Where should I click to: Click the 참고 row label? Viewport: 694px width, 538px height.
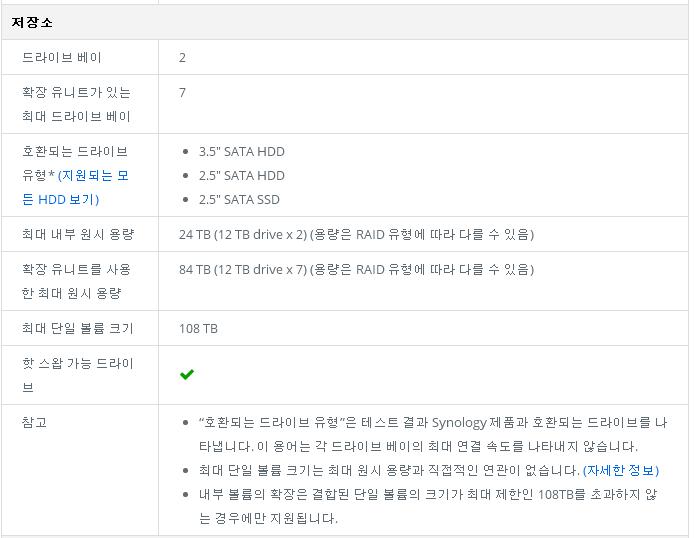(34, 422)
